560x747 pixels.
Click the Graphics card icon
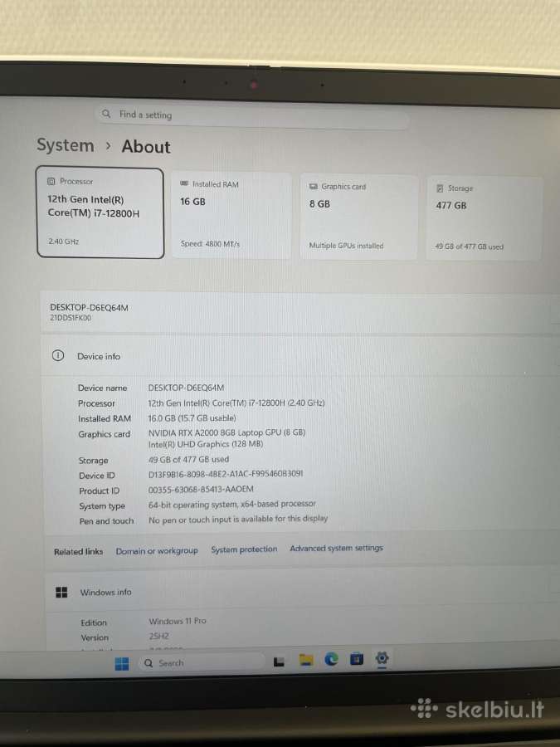[x=314, y=186]
